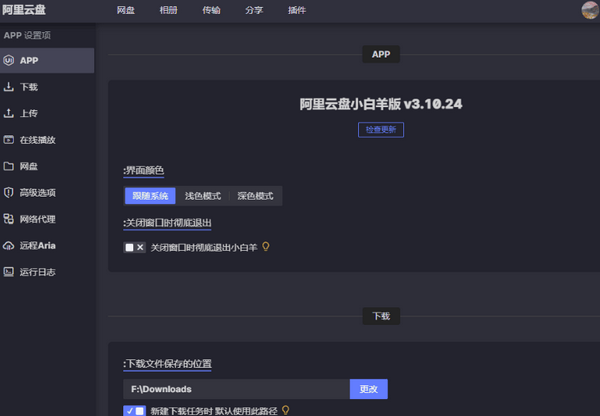Image resolution: width=600 pixels, height=416 pixels.
Task: Click the APP section divider label
Action: 381,54
